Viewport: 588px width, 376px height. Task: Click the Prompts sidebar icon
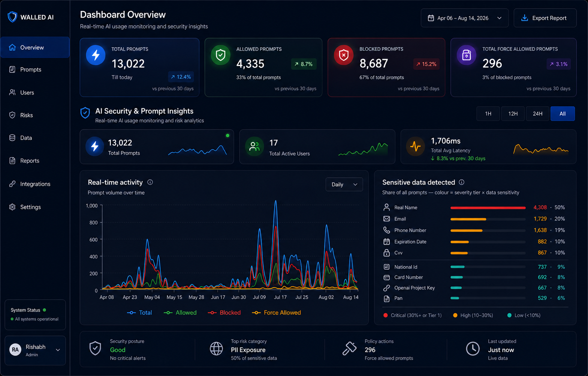coord(12,69)
